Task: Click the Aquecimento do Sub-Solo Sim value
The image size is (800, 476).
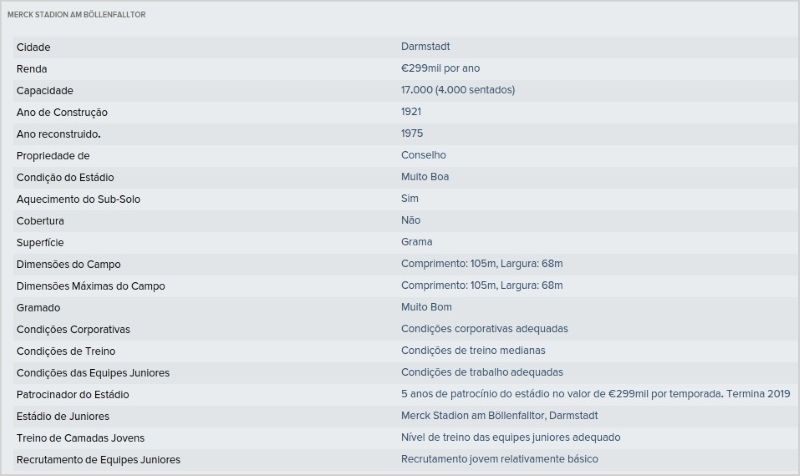Action: click(x=410, y=198)
